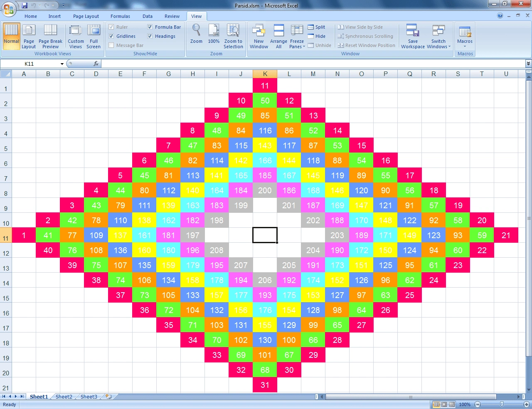532x409 pixels.
Task: Select Page Layout view in status bar
Action: click(x=444, y=404)
